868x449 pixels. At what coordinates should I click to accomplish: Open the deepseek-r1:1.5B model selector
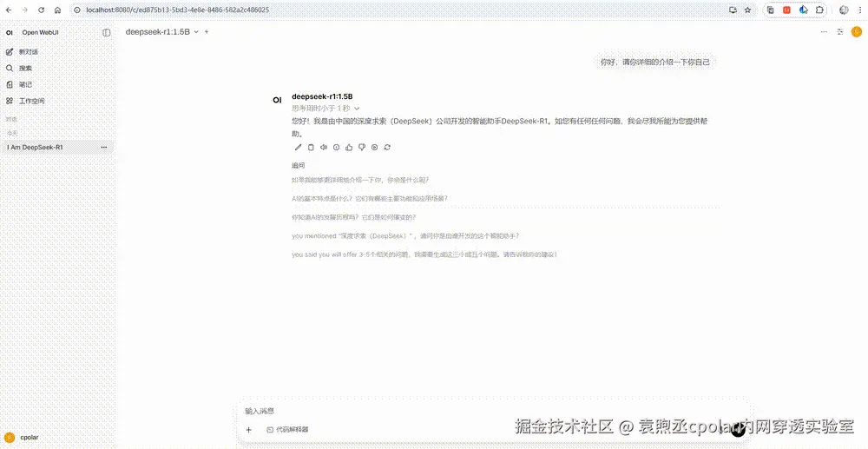(x=161, y=32)
